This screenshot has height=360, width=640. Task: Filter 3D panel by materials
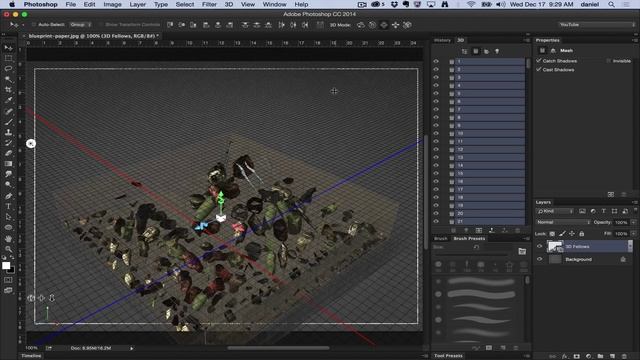tap(486, 51)
